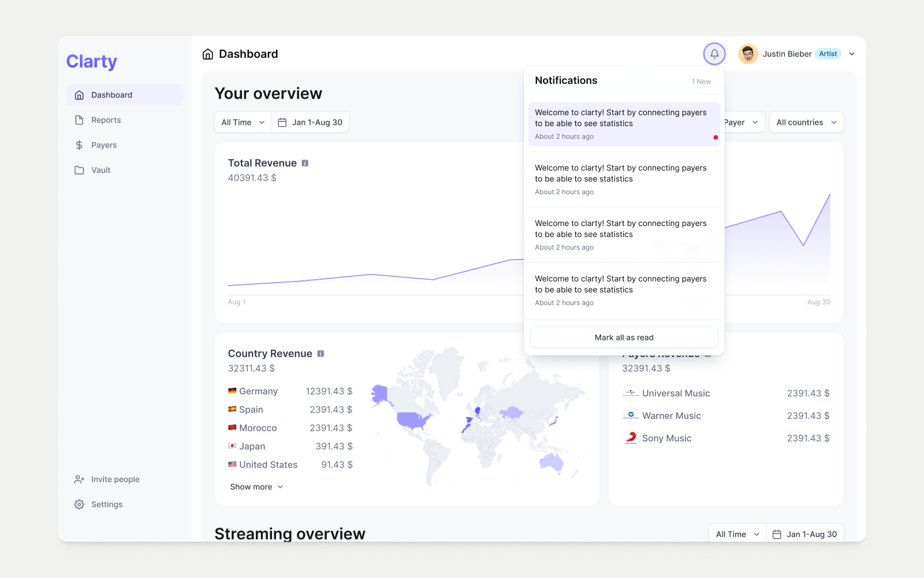Click the Country Revenue total 32311.43 $
The height and width of the screenshot is (578, 924).
tap(251, 368)
